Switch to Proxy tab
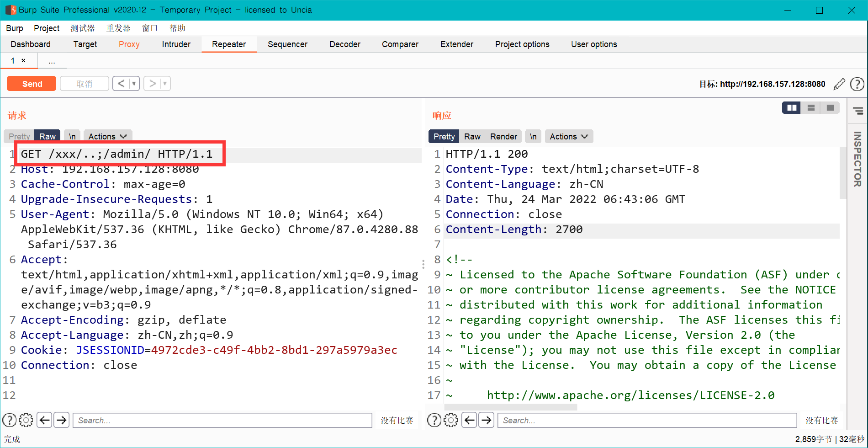Screen dimensions: 868x448 (x=129, y=44)
